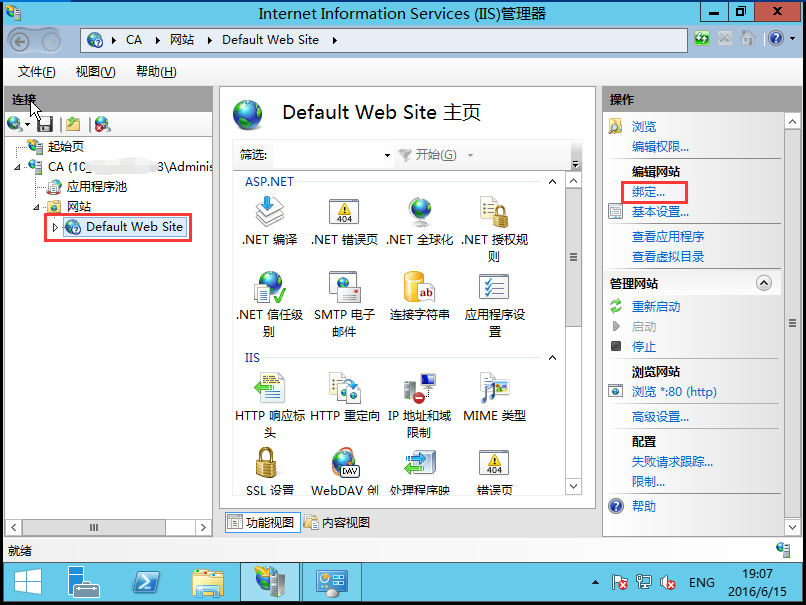This screenshot has height=605, width=806.
Task: Select 应用程序池 in the connections tree
Action: [96, 186]
